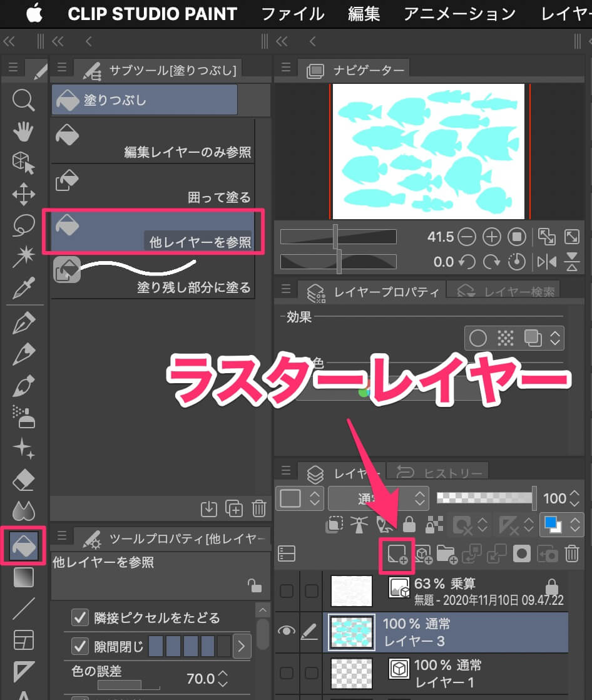Toggle the 隙間閉じ checkbox
Image resolution: width=592 pixels, height=700 pixels.
(x=80, y=646)
